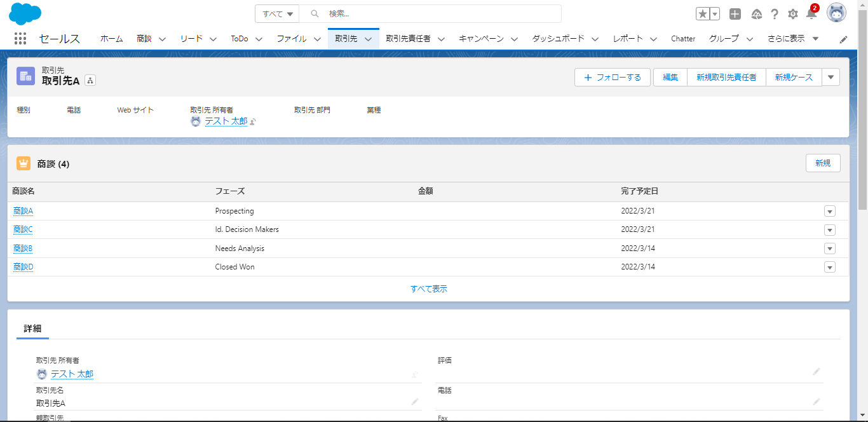This screenshot has height=422, width=868.
Task: Select the 詳細 tab
Action: point(32,329)
